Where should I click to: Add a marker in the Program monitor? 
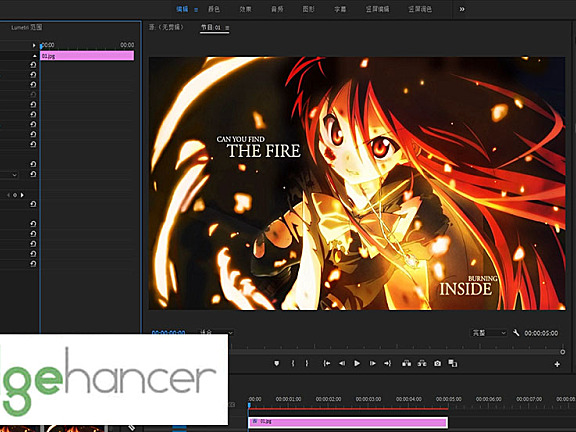click(277, 363)
